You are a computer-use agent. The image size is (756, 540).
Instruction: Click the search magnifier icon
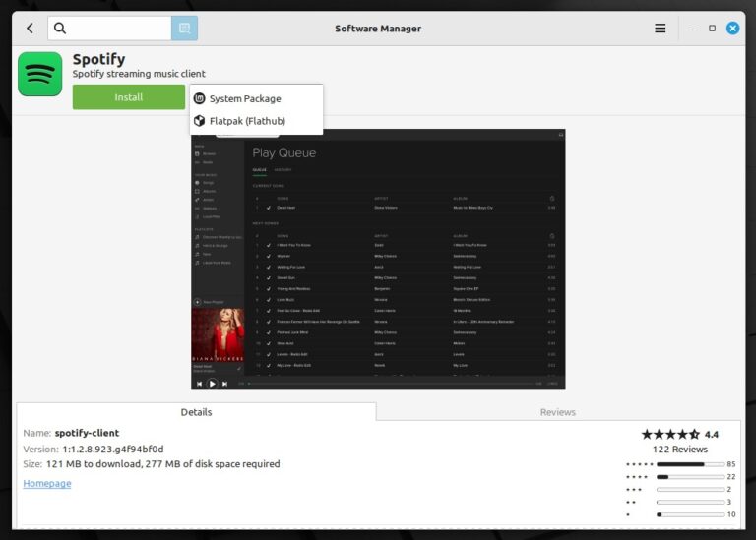(61, 29)
